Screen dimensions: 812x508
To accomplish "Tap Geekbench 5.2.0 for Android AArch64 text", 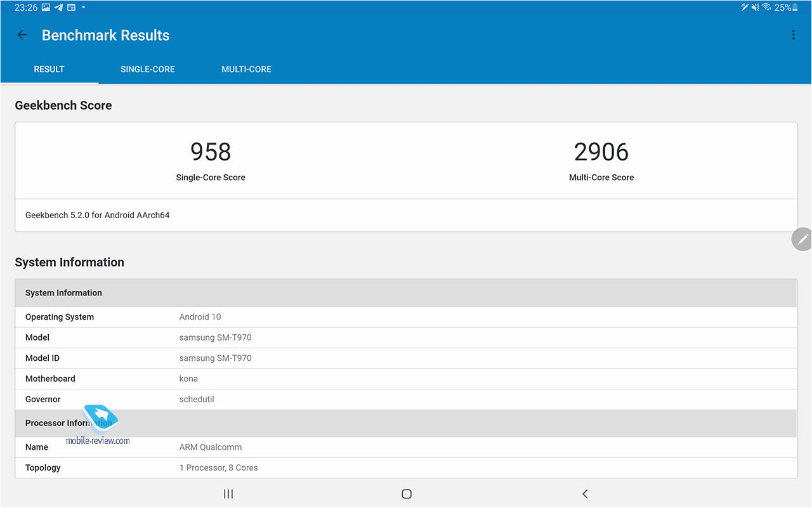I will pyautogui.click(x=98, y=215).
